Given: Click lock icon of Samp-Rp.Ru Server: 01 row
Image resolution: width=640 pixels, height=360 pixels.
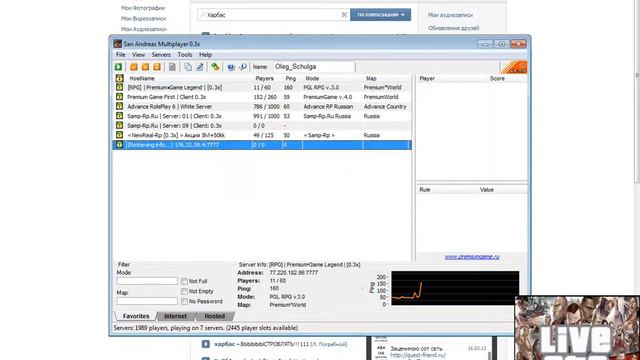Looking at the screenshot, I should (x=119, y=116).
